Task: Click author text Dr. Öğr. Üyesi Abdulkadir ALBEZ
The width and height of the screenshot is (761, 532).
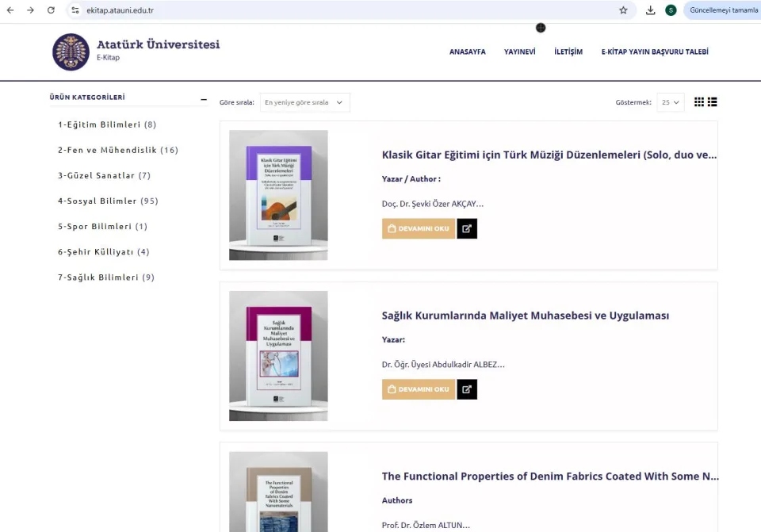Action: [443, 365]
